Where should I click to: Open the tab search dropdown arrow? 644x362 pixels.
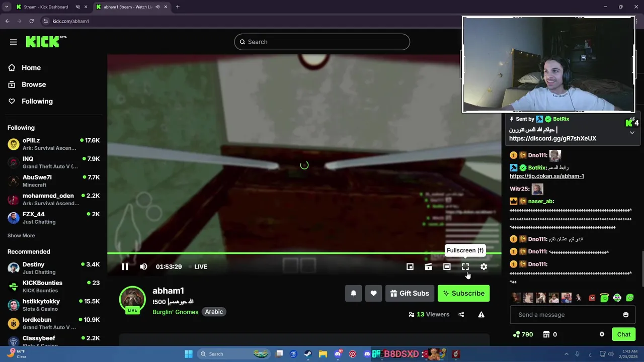pyautogui.click(x=6, y=7)
